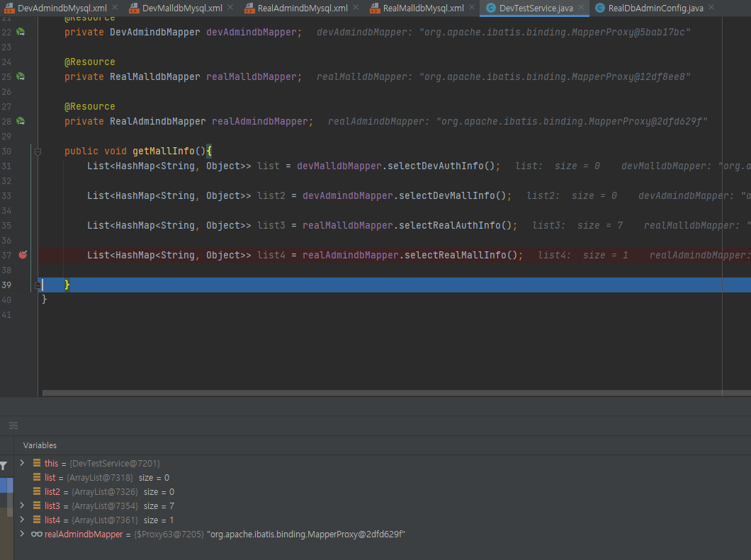Click inline hint 'list3: size = 7'
751x560 pixels.
pos(577,225)
